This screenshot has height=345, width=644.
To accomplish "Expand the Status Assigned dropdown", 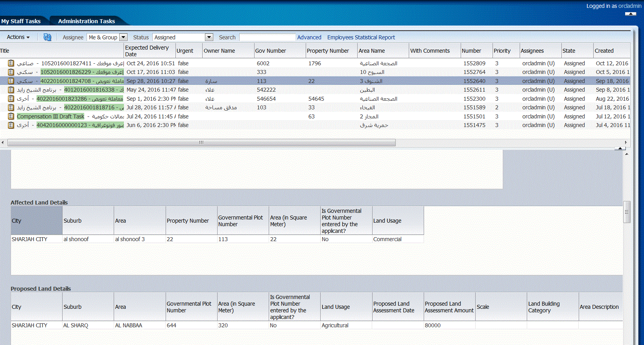I will 209,37.
